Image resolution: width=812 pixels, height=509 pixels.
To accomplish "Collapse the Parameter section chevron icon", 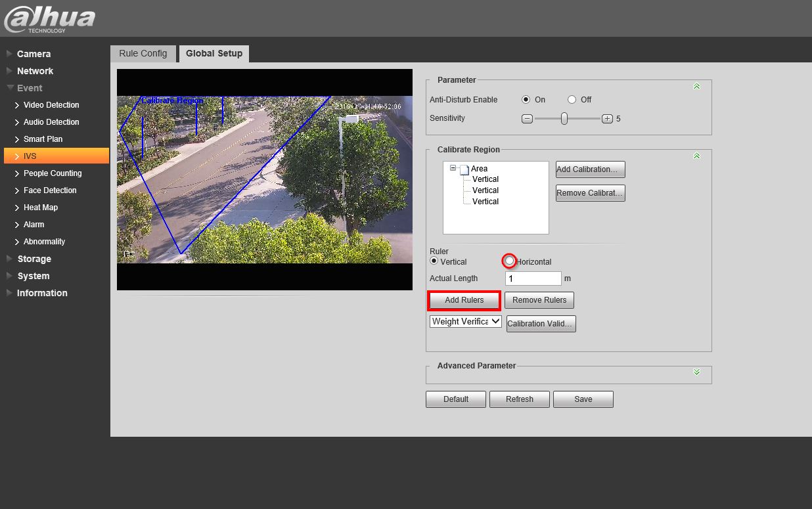I will tap(696, 87).
